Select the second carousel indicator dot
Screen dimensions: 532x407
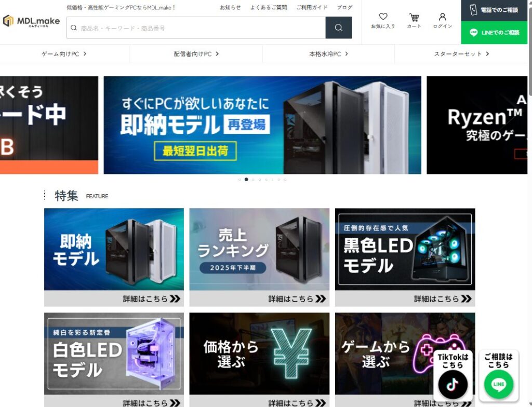click(x=246, y=180)
